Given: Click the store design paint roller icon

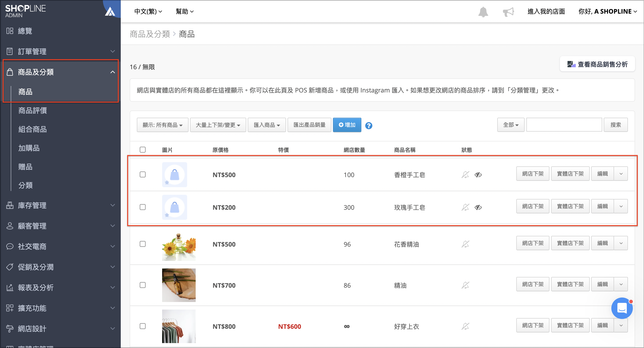Looking at the screenshot, I should point(10,329).
